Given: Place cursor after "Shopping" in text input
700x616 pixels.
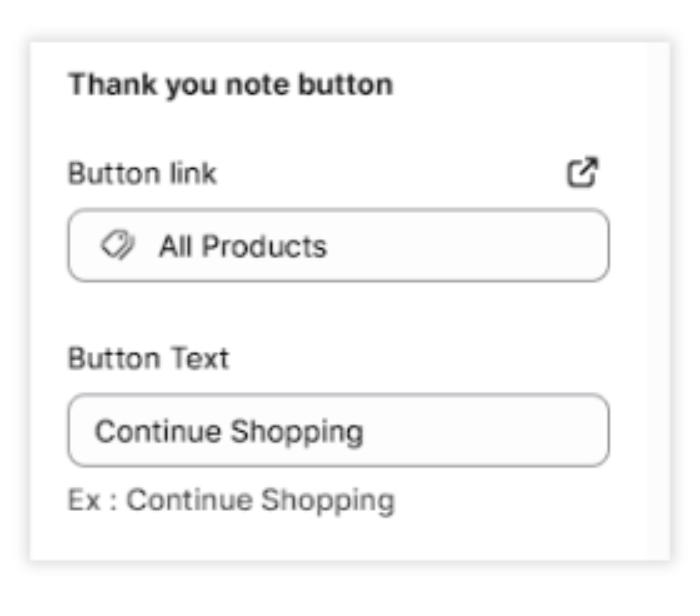Looking at the screenshot, I should pos(366,431).
